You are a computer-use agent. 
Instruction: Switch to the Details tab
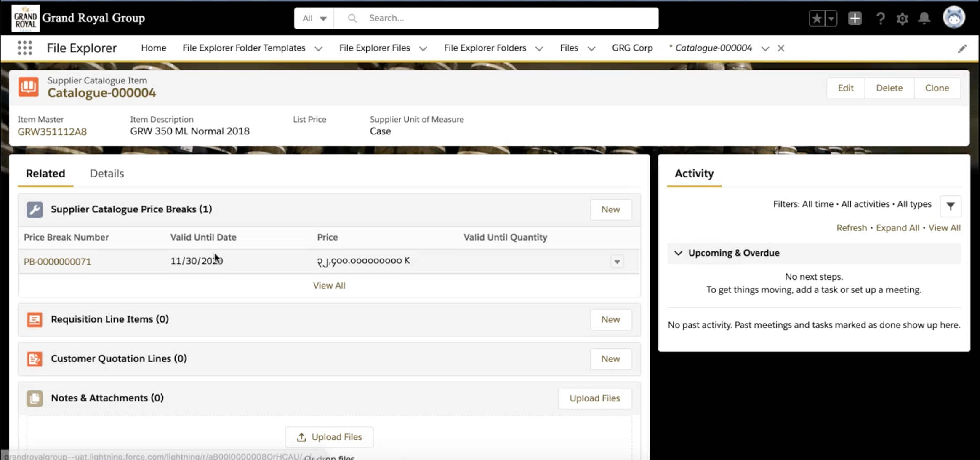tap(107, 174)
